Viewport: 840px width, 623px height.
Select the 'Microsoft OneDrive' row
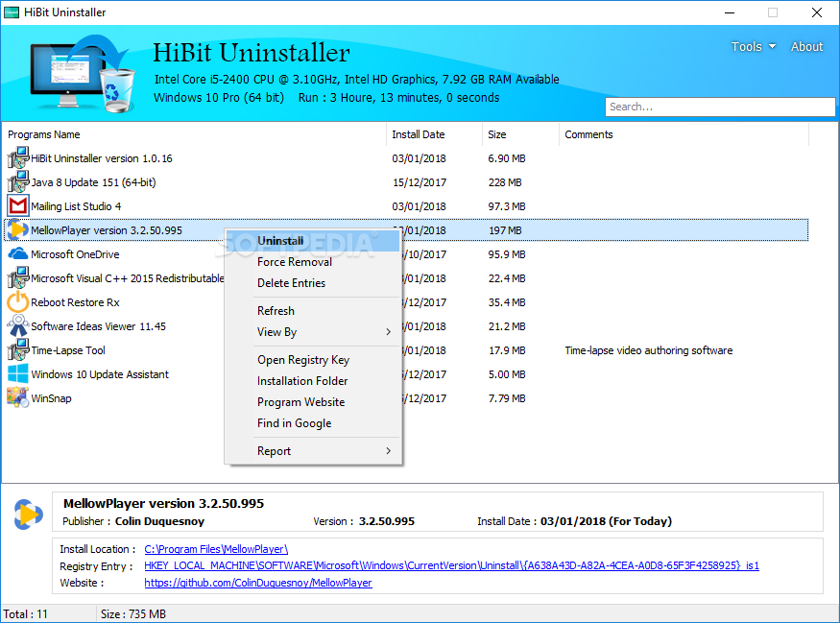point(406,254)
